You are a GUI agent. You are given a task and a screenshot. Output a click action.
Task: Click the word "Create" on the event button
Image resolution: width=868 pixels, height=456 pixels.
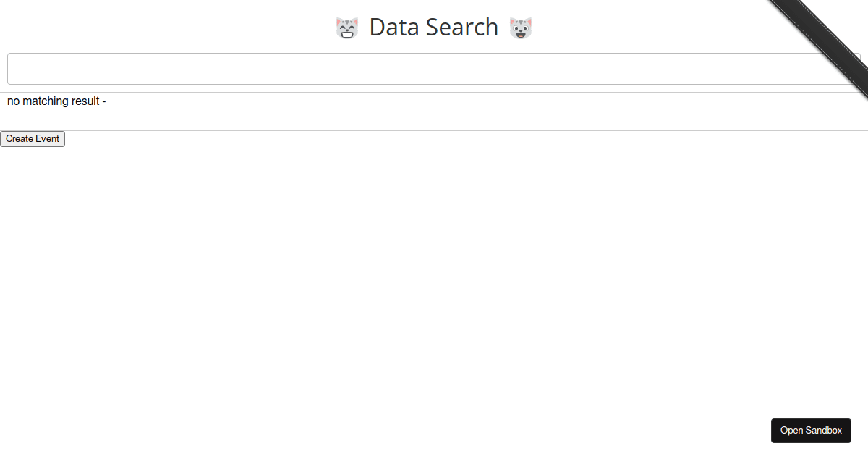click(20, 139)
